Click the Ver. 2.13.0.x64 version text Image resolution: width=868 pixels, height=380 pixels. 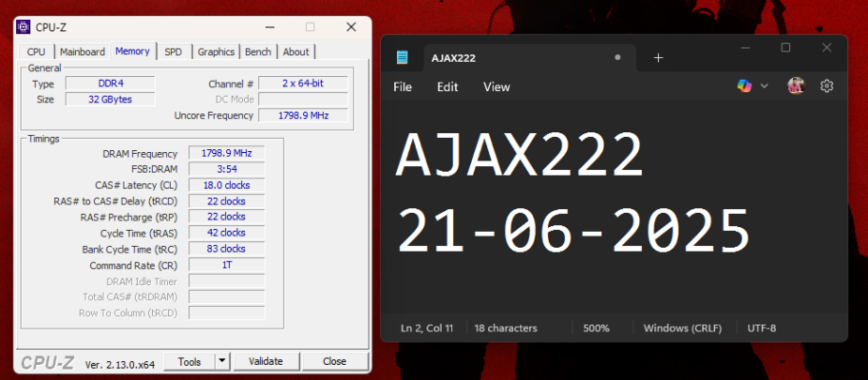click(x=120, y=364)
